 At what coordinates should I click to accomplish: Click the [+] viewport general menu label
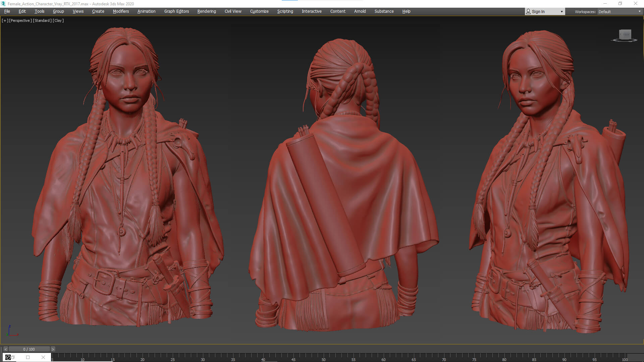click(x=5, y=20)
